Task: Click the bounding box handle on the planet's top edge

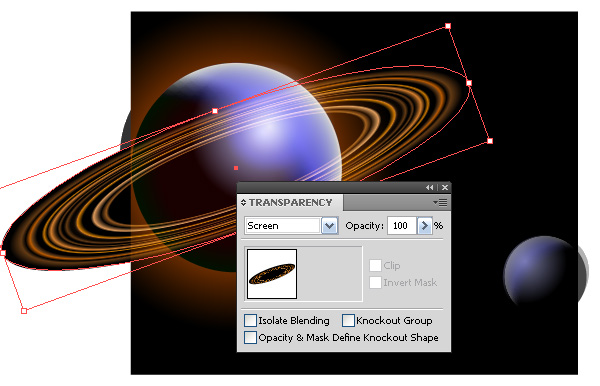Action: (215, 111)
